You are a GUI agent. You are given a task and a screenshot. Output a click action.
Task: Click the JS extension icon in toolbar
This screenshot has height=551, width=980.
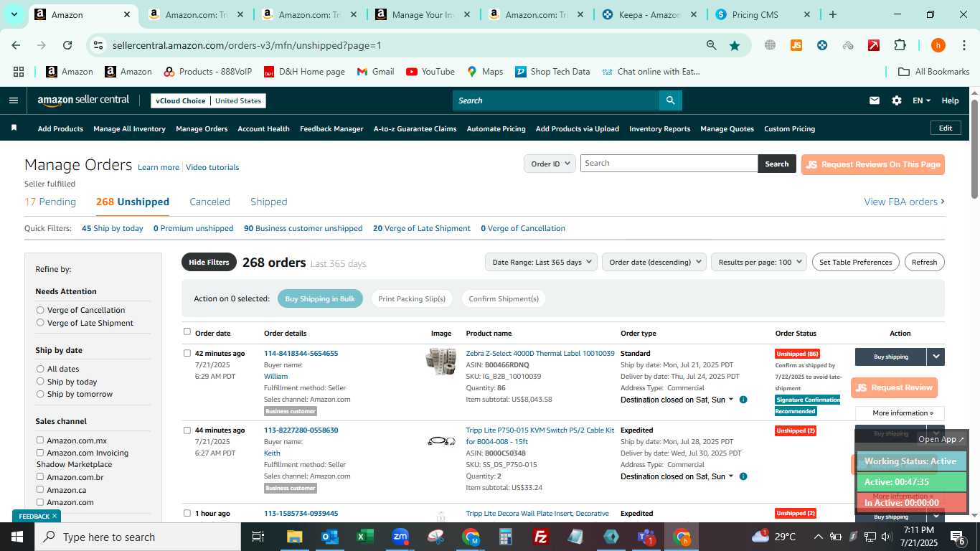tap(796, 45)
